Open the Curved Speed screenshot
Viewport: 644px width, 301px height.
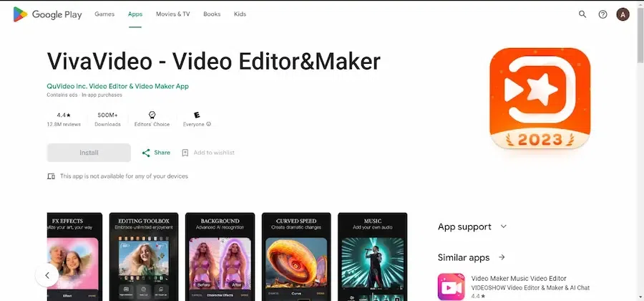pyautogui.click(x=296, y=257)
